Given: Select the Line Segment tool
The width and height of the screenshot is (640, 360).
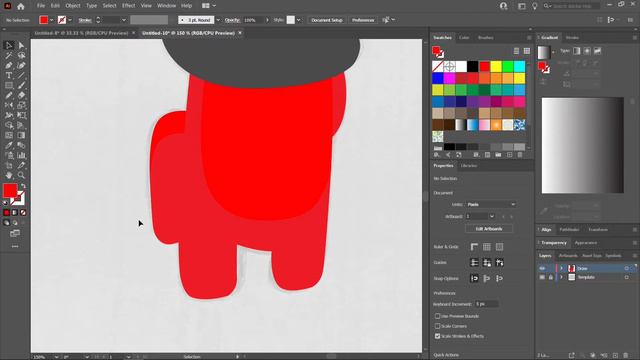Looking at the screenshot, I should click(x=21, y=76).
